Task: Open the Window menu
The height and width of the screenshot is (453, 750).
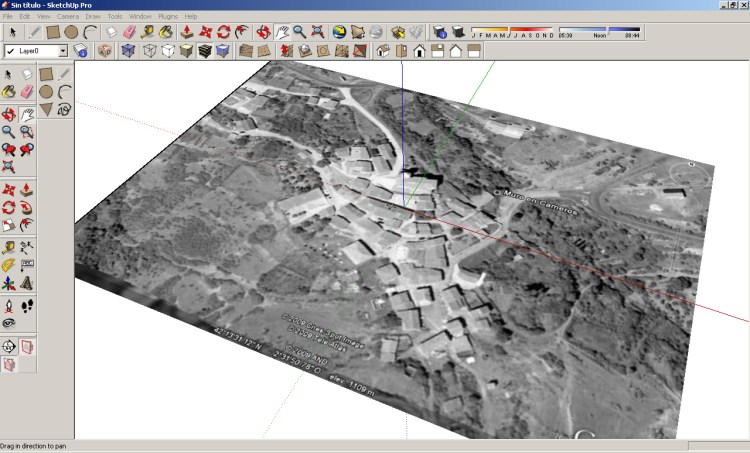Action: (140, 17)
